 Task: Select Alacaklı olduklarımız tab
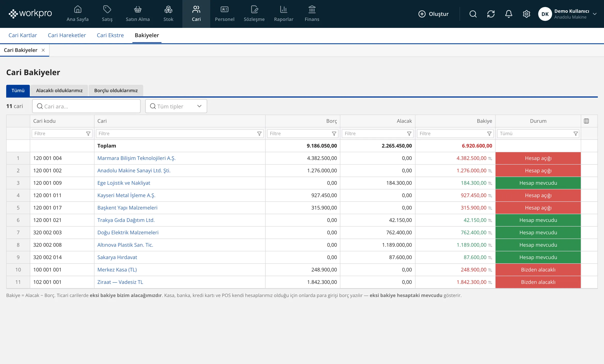[59, 90]
